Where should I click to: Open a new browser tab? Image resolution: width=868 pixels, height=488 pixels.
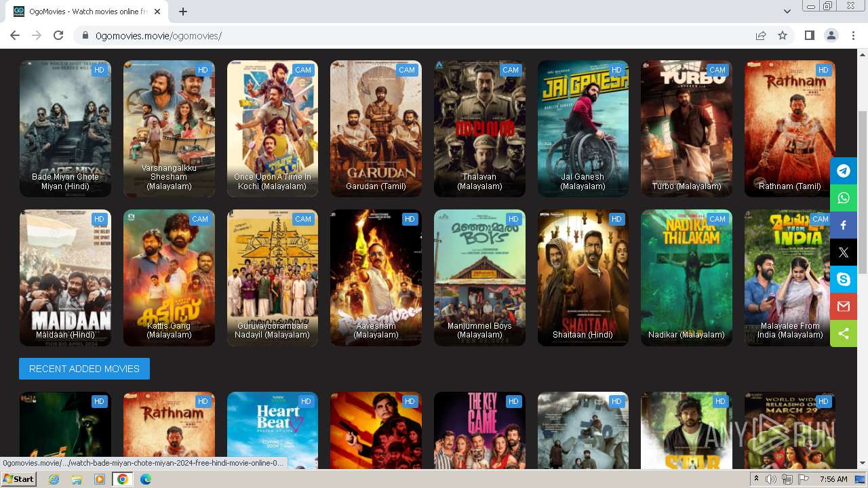183,12
